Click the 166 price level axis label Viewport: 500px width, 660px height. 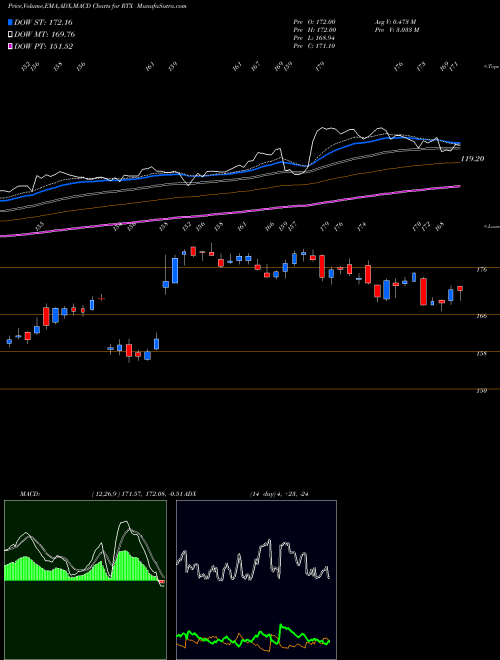pos(482,316)
